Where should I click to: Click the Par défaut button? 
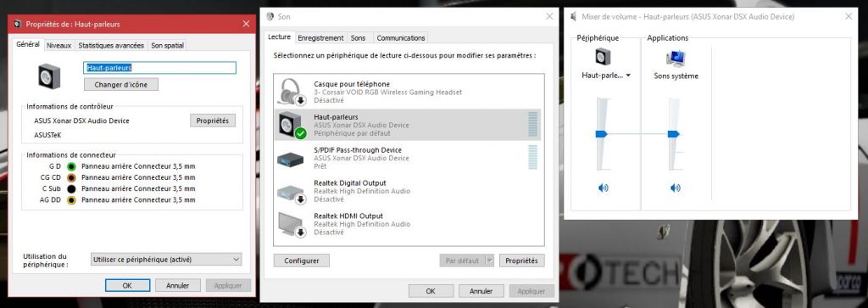(x=462, y=260)
